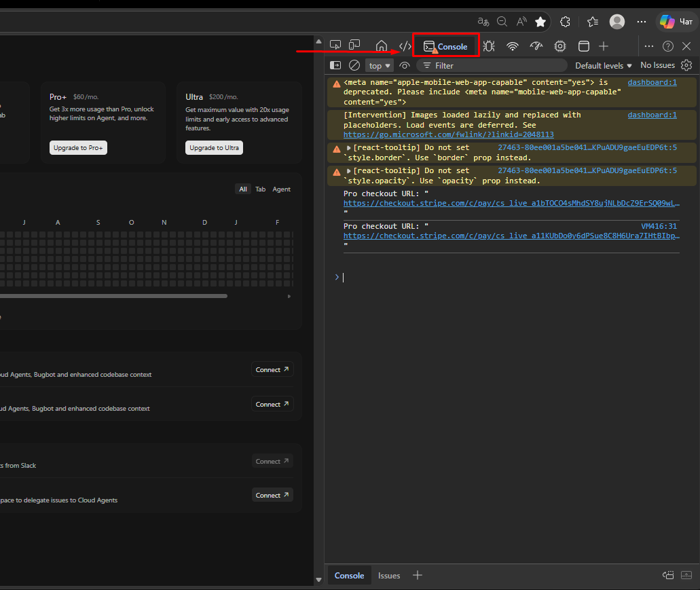Open second Stripe checkout link cs_live_a11KUbDo

click(511, 236)
